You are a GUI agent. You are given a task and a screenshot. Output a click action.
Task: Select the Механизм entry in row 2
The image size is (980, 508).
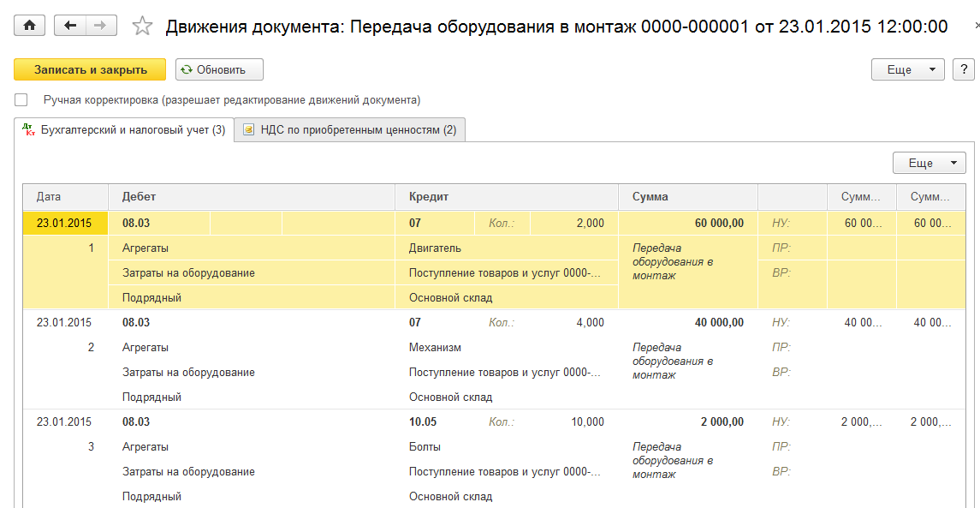pyautogui.click(x=435, y=348)
